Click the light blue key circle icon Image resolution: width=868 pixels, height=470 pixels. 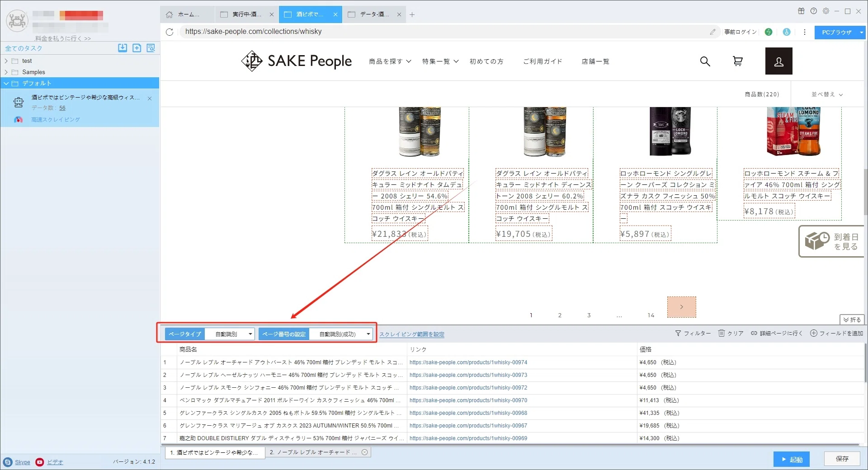click(x=787, y=32)
